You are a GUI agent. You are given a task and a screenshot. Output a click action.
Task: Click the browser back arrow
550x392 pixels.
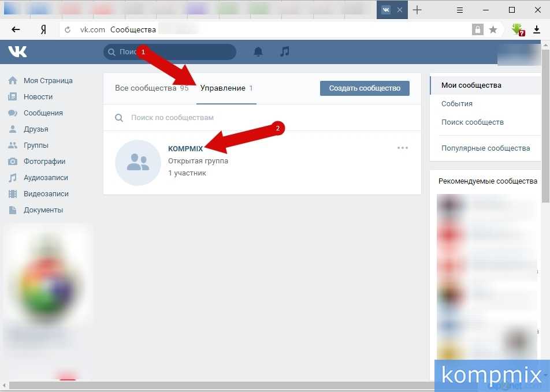pos(16,30)
